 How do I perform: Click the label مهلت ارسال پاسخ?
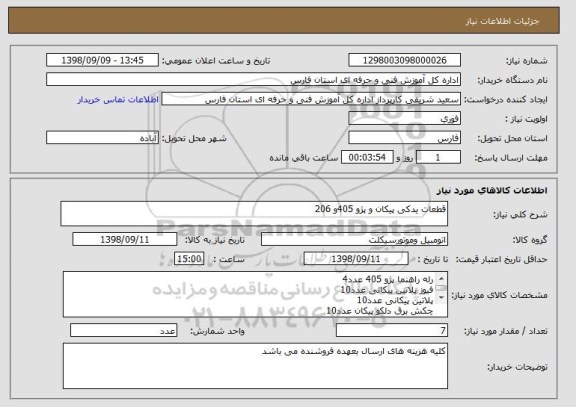(x=511, y=158)
